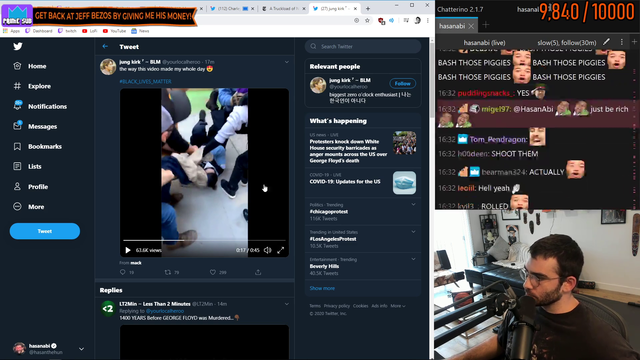Bookmark this page with the star icon
The width and height of the screenshot is (640, 360).
[367, 20]
